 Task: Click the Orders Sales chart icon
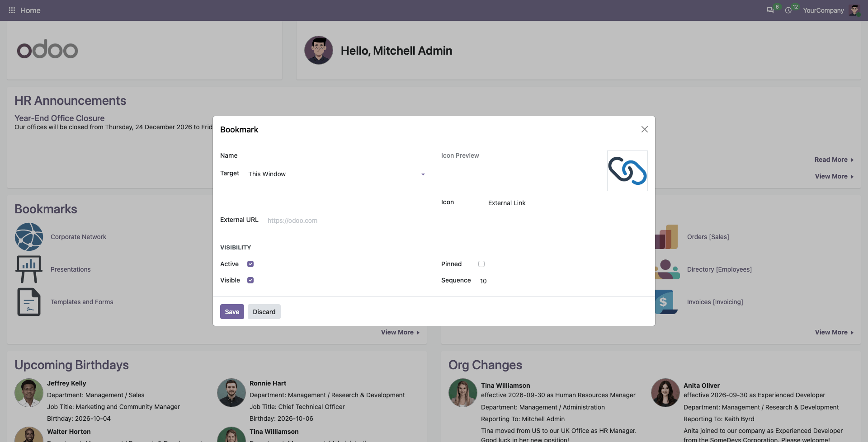[x=667, y=237]
